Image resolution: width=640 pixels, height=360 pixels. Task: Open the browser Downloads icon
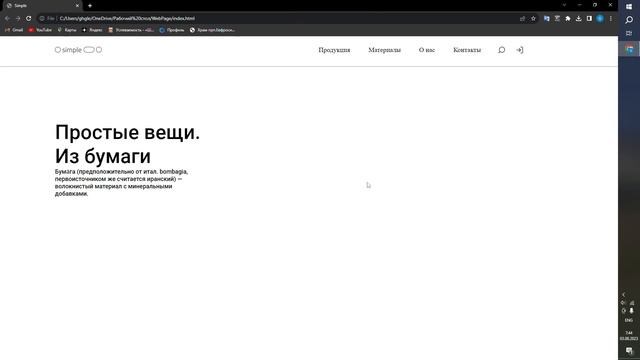pos(578,18)
